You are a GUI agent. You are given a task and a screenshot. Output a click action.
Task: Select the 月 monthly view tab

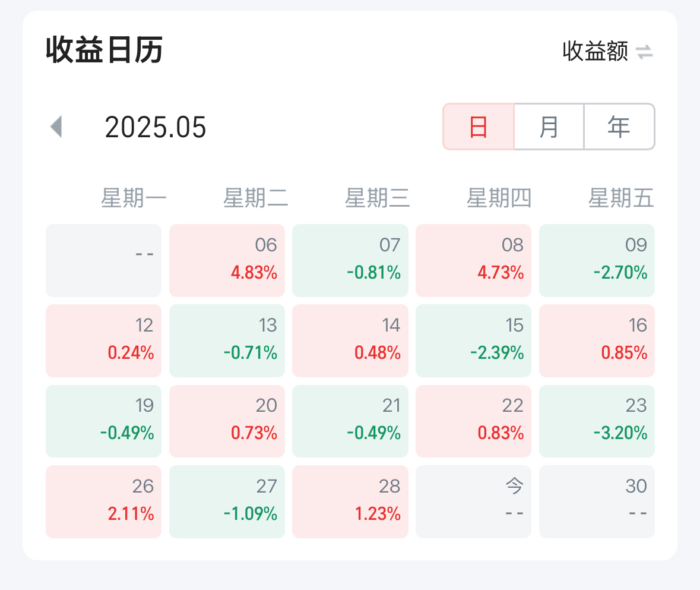(549, 127)
